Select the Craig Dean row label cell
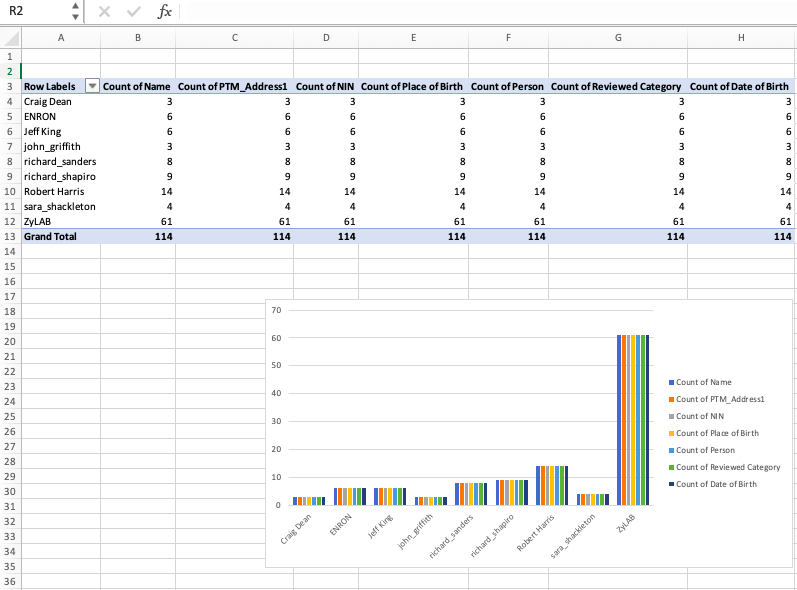The height and width of the screenshot is (590, 797). (x=61, y=102)
